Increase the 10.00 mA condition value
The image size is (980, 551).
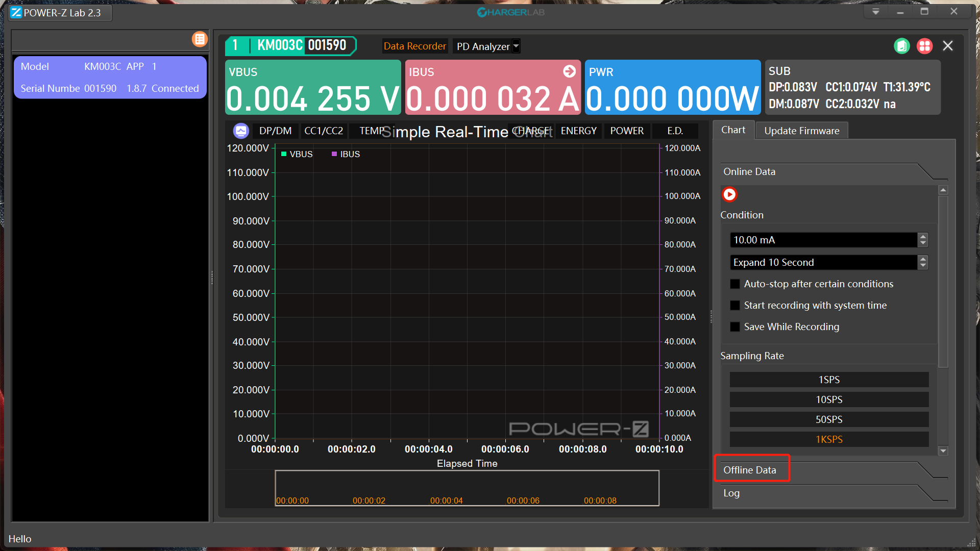pyautogui.click(x=922, y=237)
